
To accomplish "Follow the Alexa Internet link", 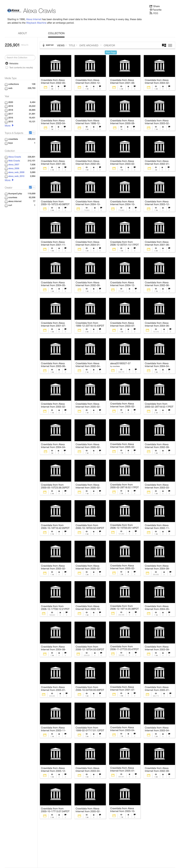I will (x=34, y=19).
